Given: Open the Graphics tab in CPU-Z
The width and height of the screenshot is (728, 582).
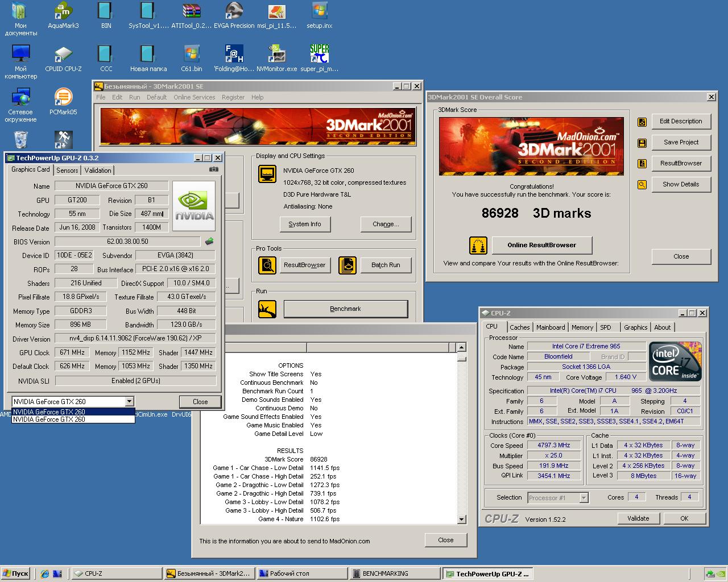Looking at the screenshot, I should tap(635, 327).
